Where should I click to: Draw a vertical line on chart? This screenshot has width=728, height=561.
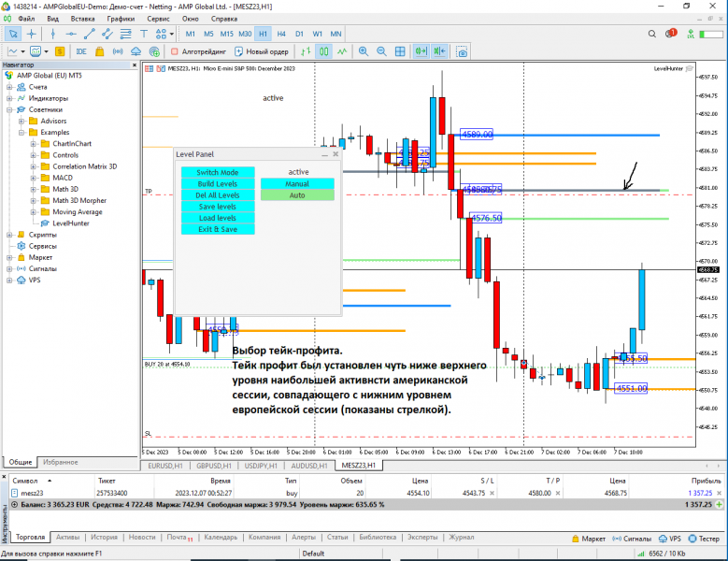(53, 34)
